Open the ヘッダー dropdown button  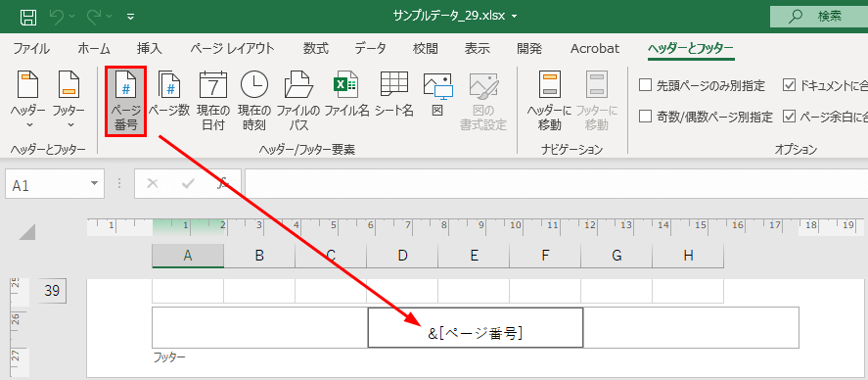[x=28, y=101]
